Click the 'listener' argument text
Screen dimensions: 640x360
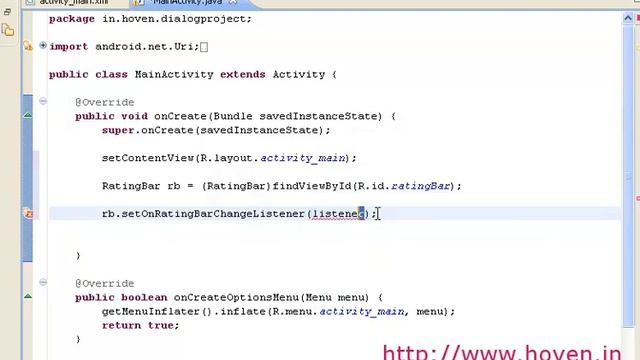(338, 214)
